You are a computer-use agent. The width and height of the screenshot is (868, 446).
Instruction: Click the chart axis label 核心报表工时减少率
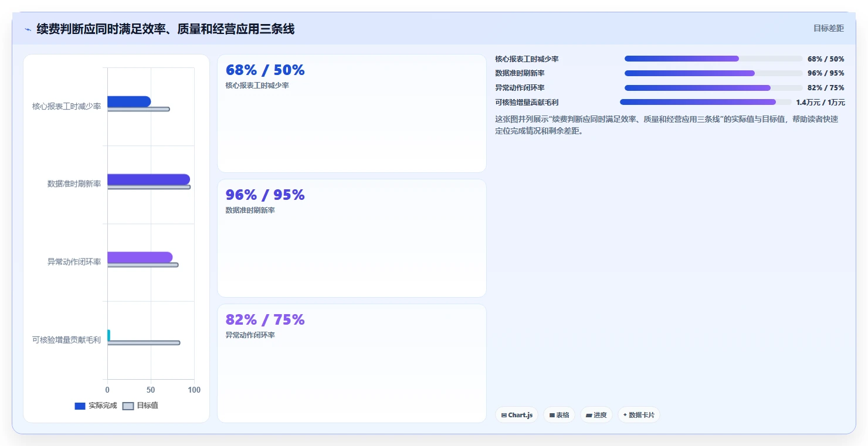click(x=67, y=107)
